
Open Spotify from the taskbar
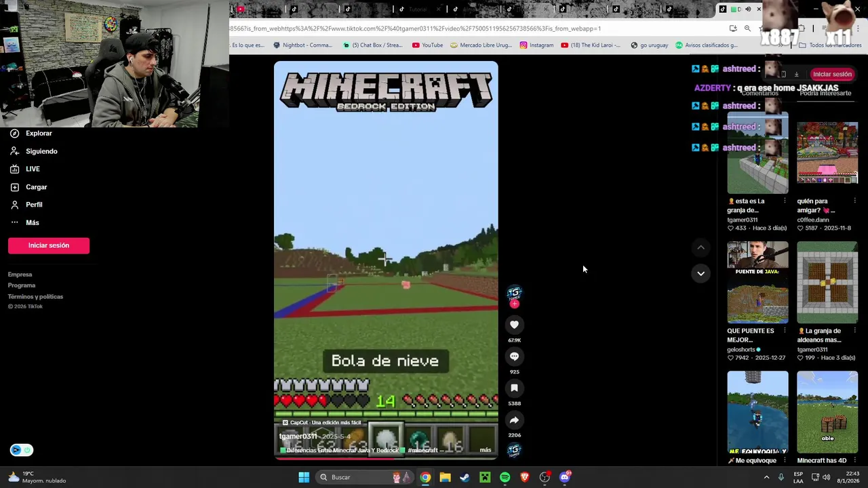505,477
